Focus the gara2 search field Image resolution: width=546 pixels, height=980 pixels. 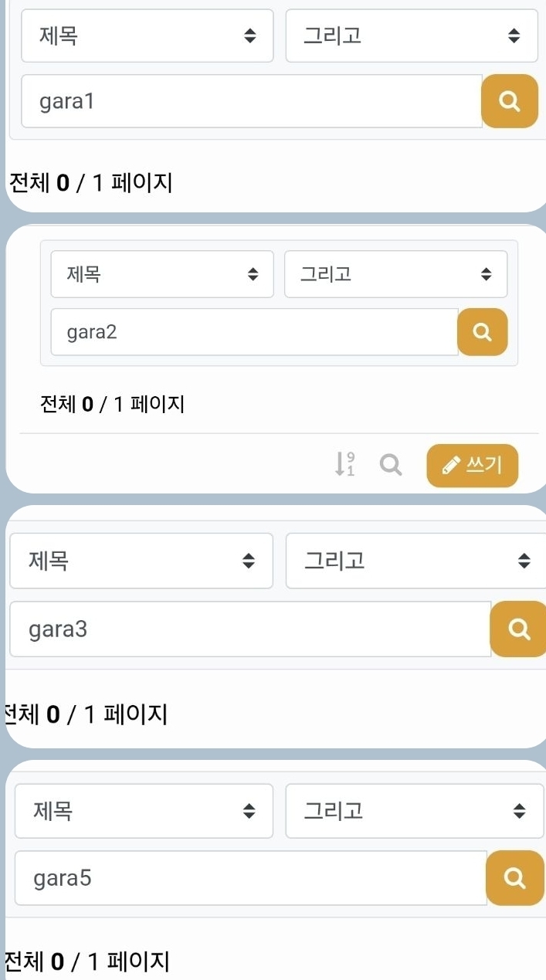coord(253,332)
